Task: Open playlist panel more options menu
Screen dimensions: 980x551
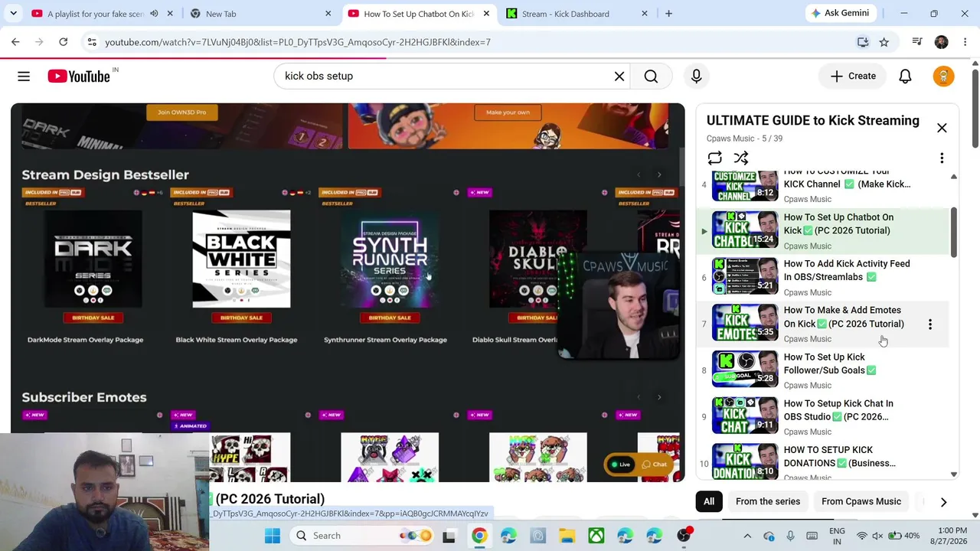Action: 942,158
